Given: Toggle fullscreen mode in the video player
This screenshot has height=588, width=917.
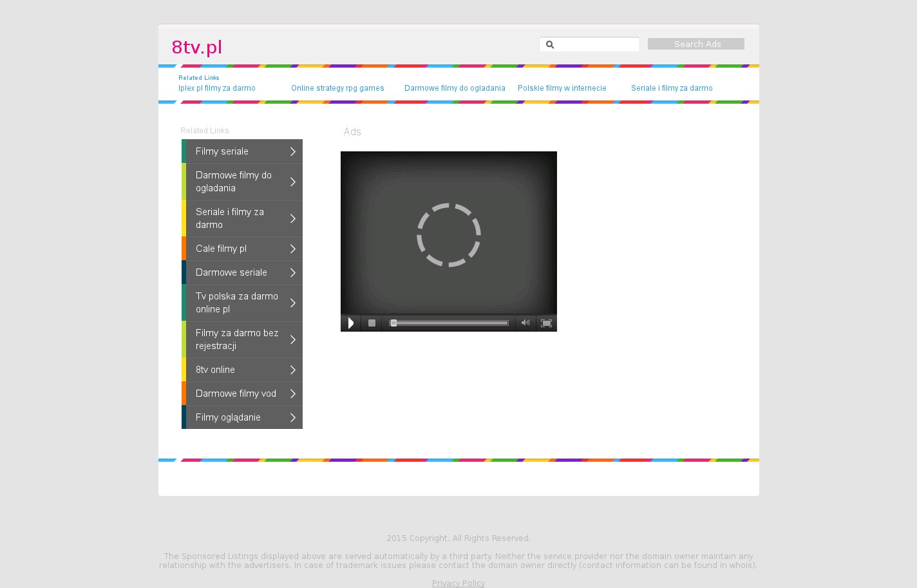Looking at the screenshot, I should pyautogui.click(x=546, y=323).
